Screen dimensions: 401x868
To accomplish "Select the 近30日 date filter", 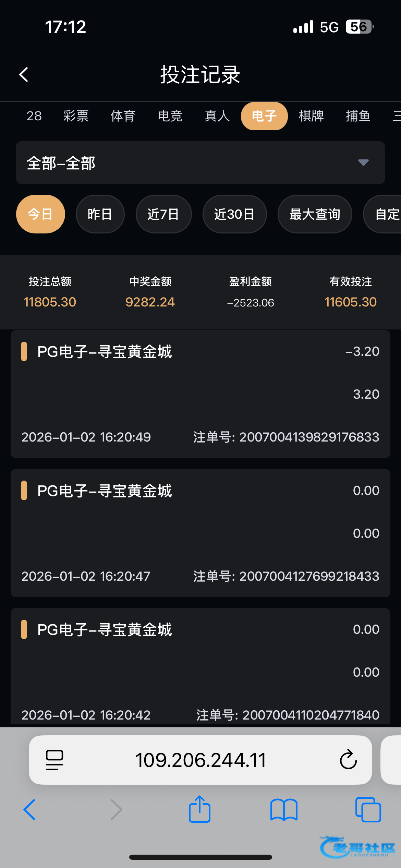I will [234, 214].
